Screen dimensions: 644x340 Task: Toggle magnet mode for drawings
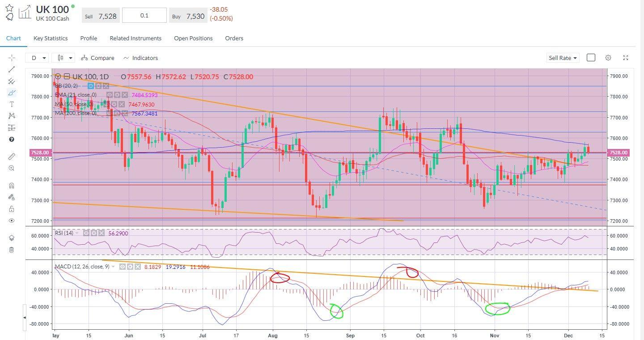(12, 186)
